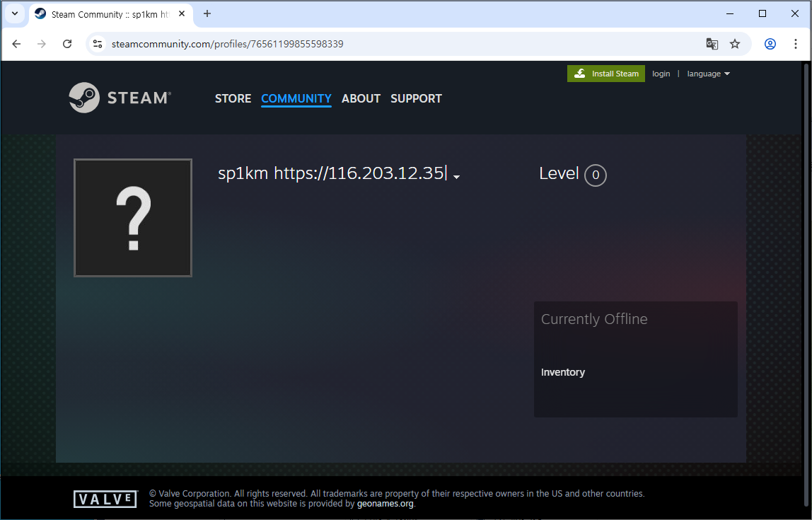Bookmark this page with star icon
812x520 pixels.
coord(735,44)
